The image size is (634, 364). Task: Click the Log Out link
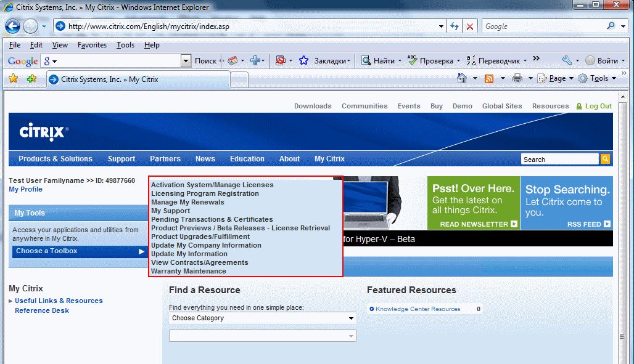click(x=598, y=106)
